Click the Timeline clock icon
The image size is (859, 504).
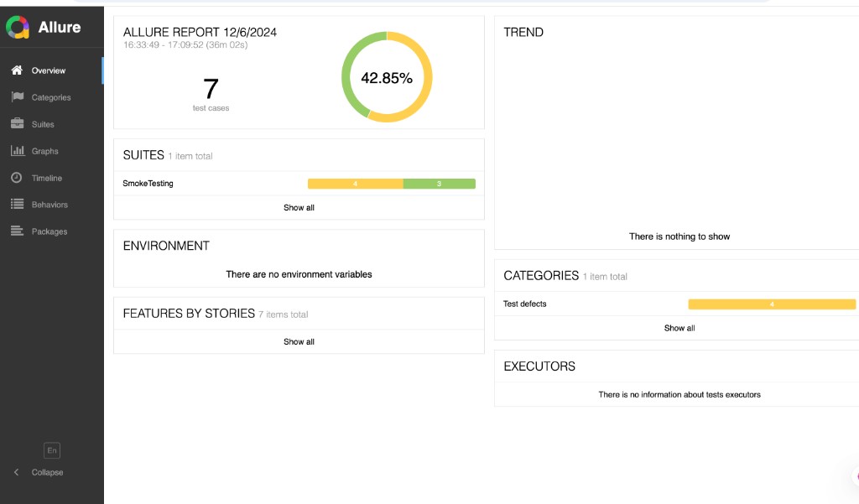coord(17,178)
